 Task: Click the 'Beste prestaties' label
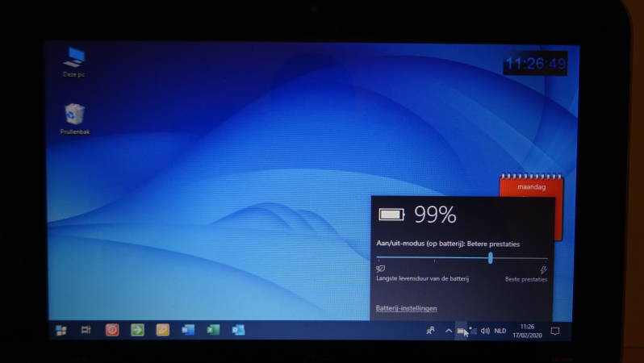[526, 279]
